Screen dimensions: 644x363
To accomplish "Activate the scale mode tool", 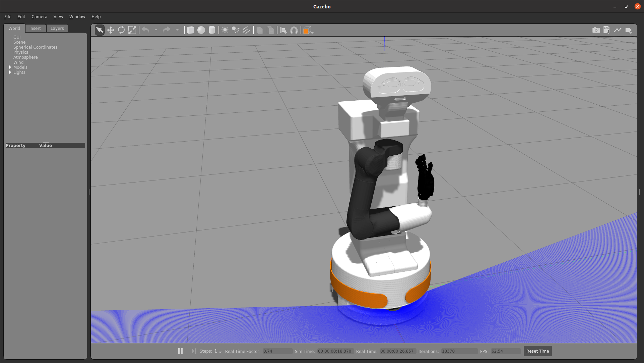I will pyautogui.click(x=132, y=30).
